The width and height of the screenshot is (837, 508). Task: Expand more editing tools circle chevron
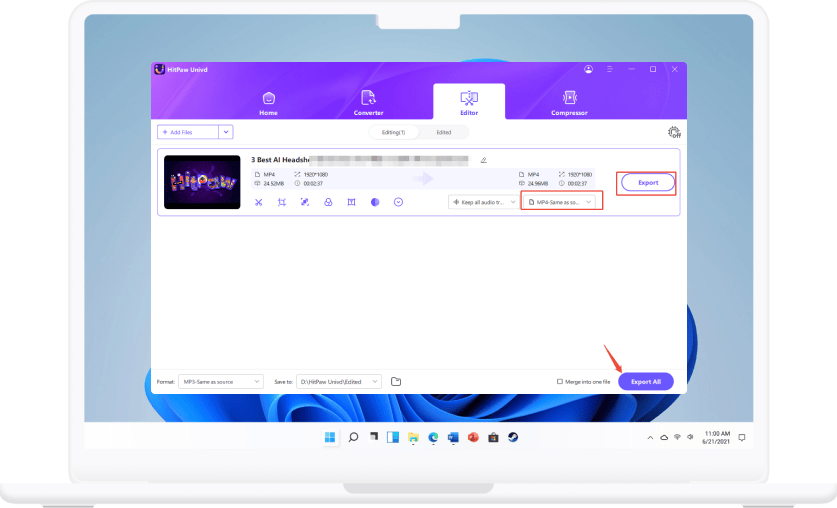(x=398, y=202)
